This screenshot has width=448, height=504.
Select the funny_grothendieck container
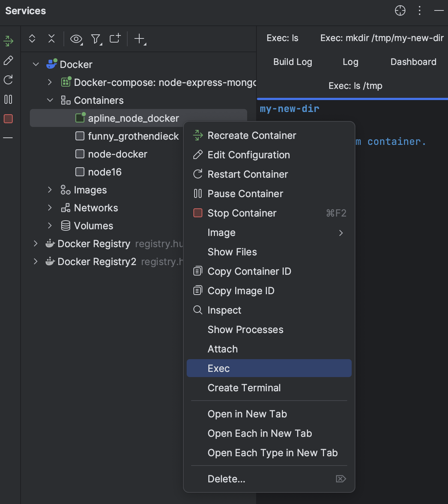point(133,136)
